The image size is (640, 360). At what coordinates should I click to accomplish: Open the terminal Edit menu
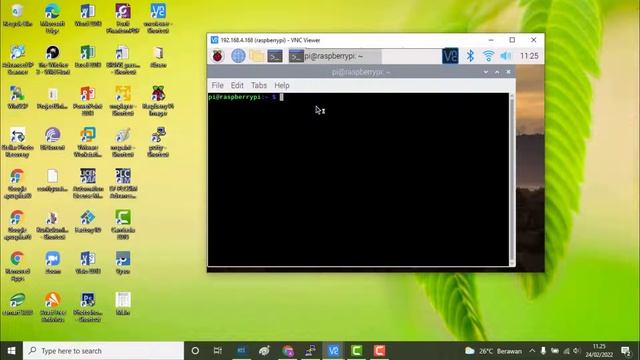click(x=237, y=85)
